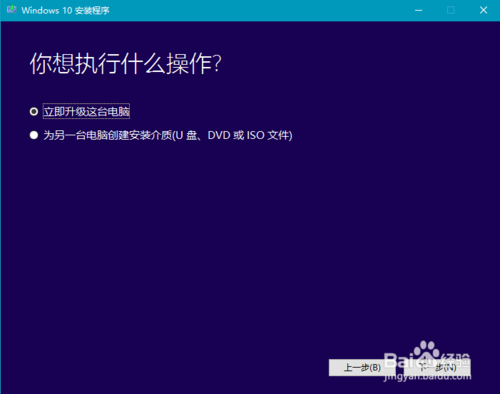Viewport: 500px width, 394px height.
Task: Go back with the 上一步(B) button
Action: point(362,367)
